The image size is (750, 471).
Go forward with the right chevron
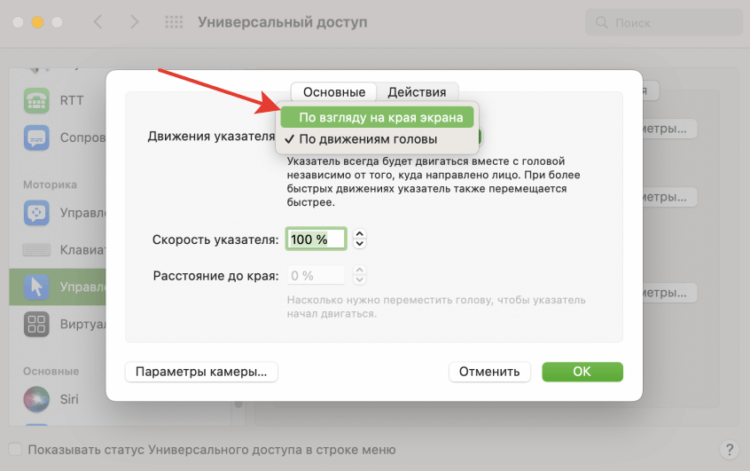point(134,22)
